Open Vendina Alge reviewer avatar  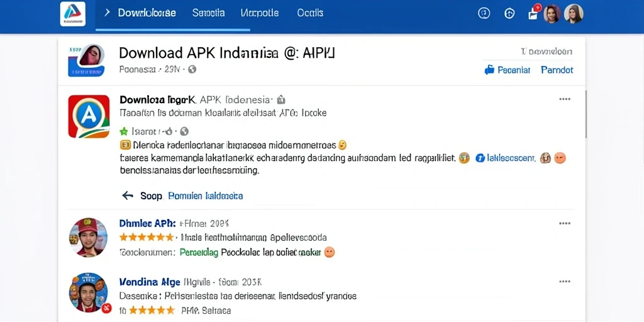[x=88, y=292]
